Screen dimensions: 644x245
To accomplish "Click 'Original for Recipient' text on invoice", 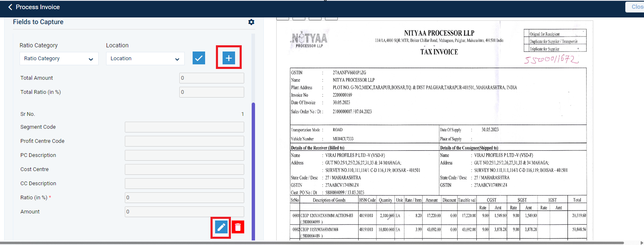I will [545, 34].
